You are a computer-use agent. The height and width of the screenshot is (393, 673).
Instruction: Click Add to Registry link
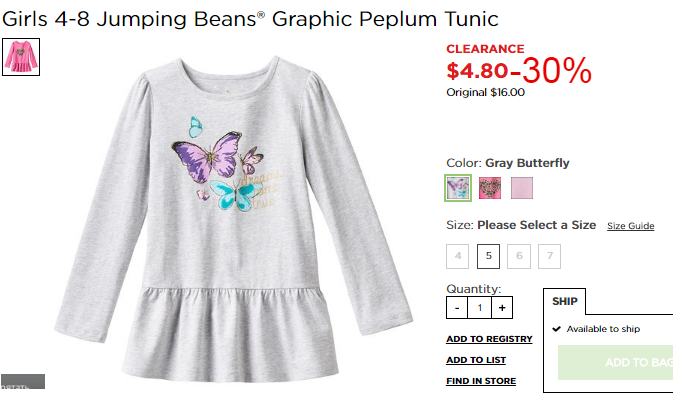click(x=489, y=339)
